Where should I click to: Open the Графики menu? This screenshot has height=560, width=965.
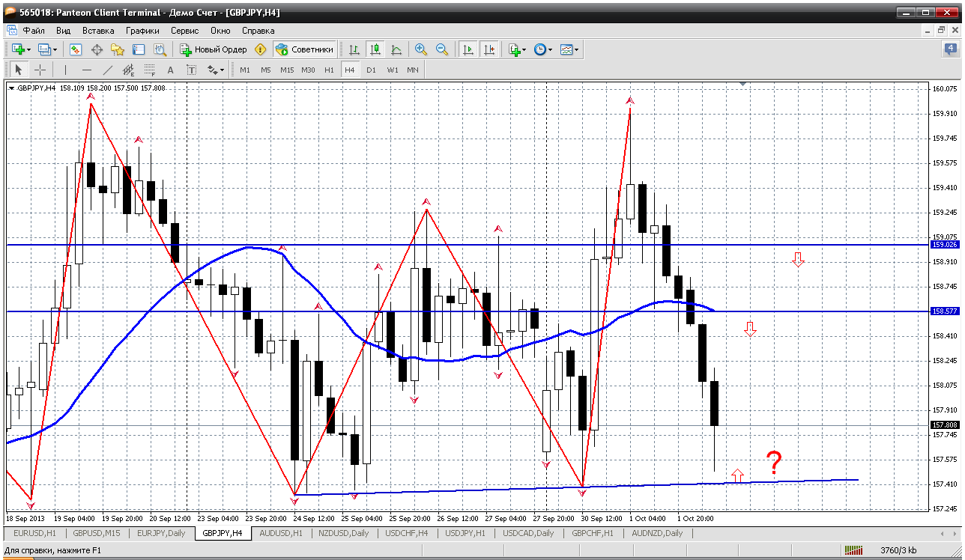click(x=143, y=31)
